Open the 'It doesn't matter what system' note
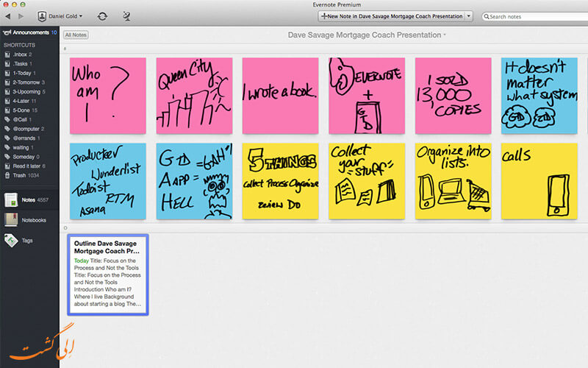Image resolution: width=588 pixels, height=368 pixels. (539, 96)
